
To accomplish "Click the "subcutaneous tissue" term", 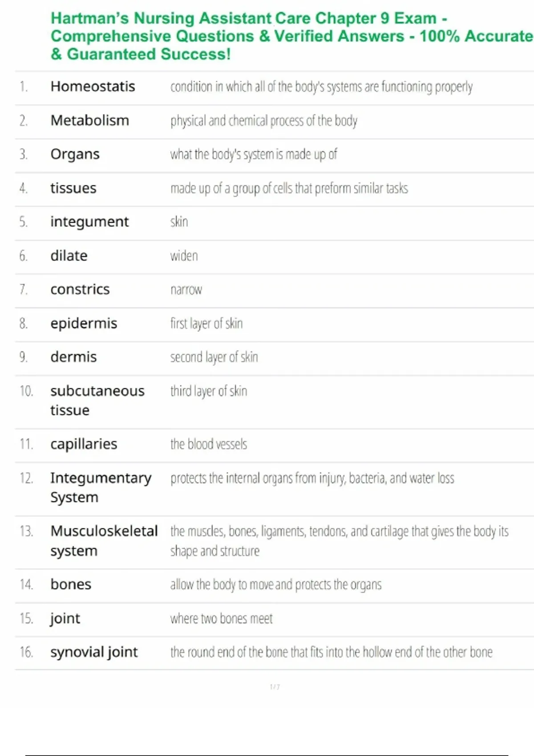I will click(97, 400).
